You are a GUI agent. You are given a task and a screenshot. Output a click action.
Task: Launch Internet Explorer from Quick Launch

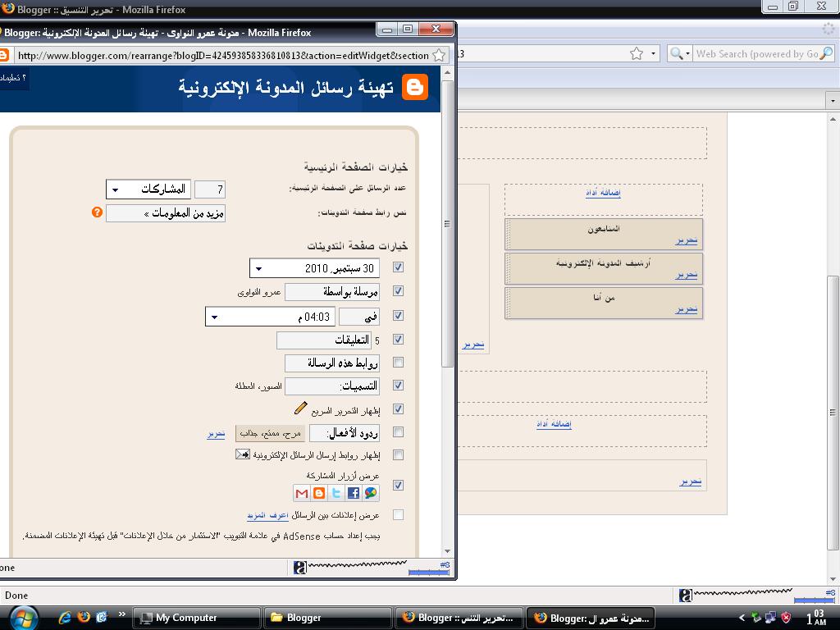pyautogui.click(x=65, y=618)
